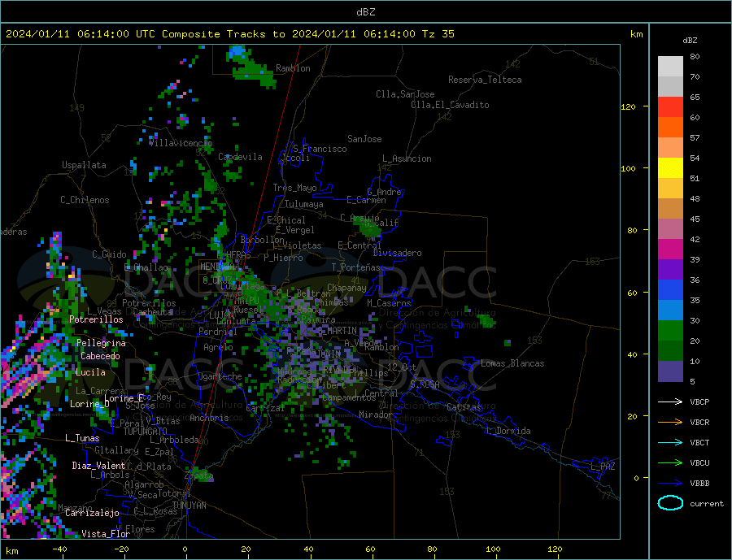Click the 'Divisadero' map label

(397, 253)
